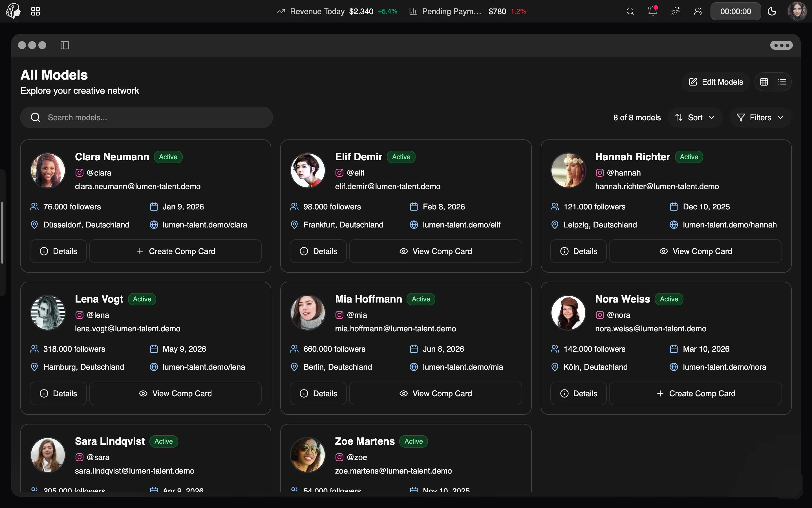Click Pending Payments chart icon

[x=413, y=11]
